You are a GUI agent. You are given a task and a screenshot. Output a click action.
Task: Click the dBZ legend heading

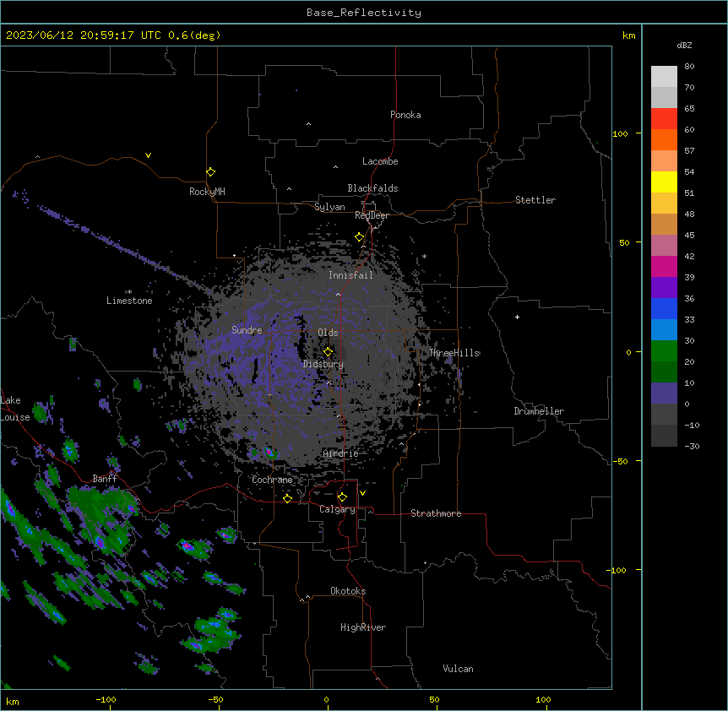click(684, 45)
